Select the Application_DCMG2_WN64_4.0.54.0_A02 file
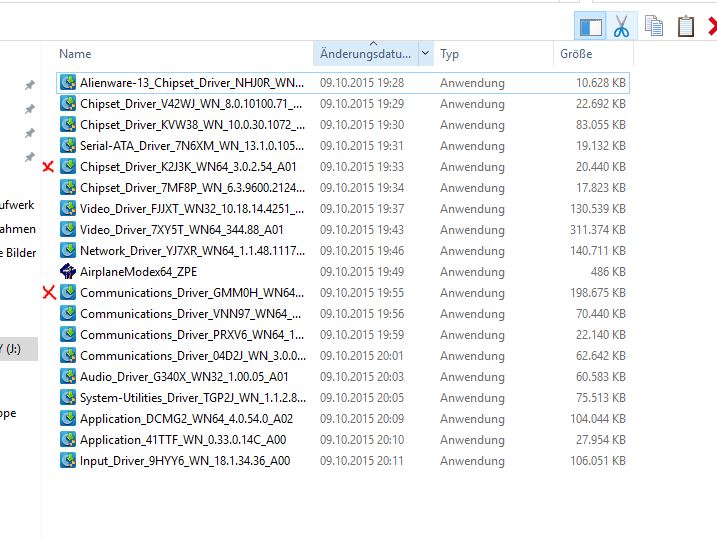This screenshot has width=717, height=540. [186, 419]
